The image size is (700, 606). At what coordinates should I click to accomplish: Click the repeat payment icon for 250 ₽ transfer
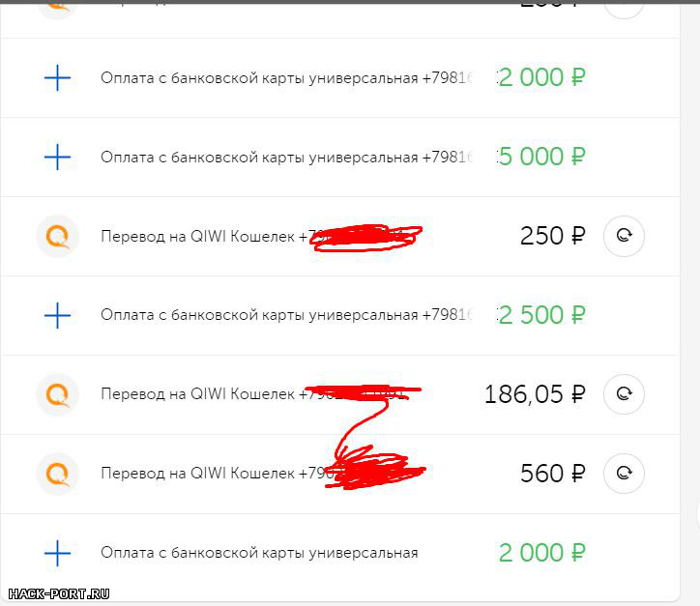[624, 236]
